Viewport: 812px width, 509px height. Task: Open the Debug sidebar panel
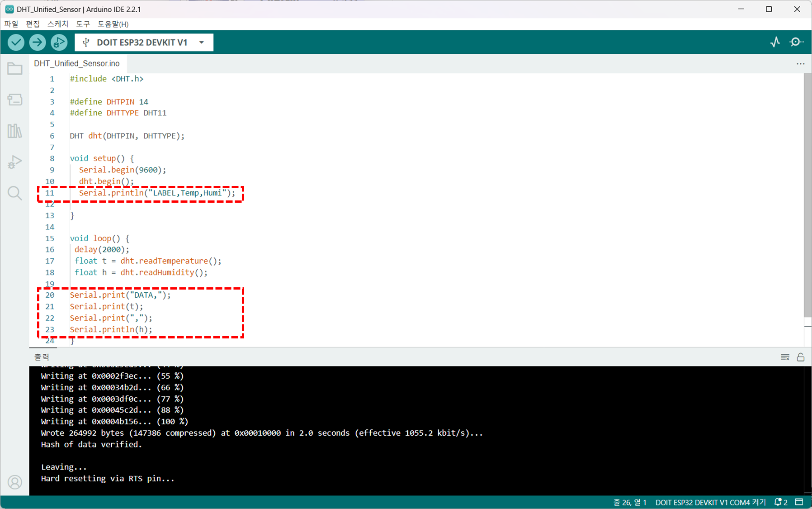click(x=15, y=162)
